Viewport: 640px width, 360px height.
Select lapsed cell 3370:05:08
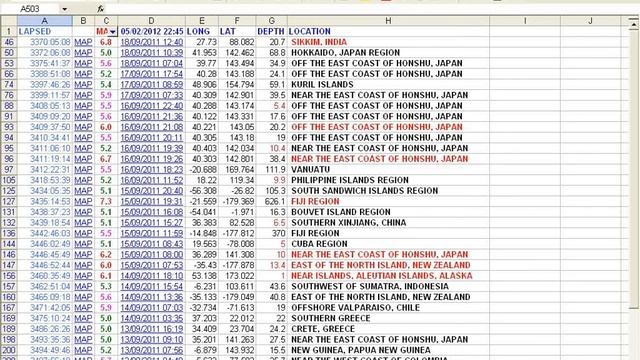point(44,42)
